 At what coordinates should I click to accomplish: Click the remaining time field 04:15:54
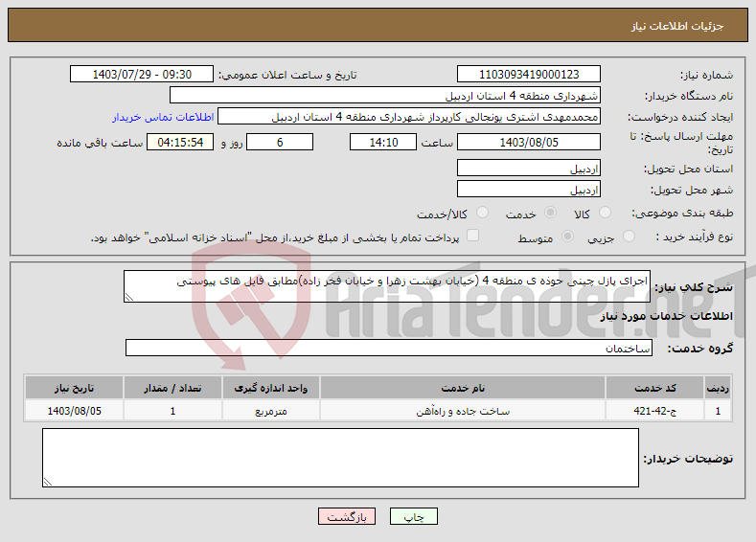[180, 142]
